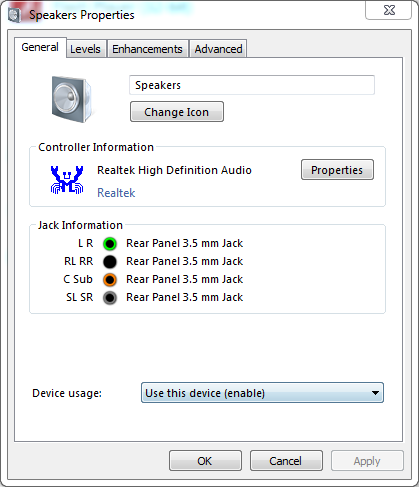
Task: Switch to the General tab
Action: 40,47
